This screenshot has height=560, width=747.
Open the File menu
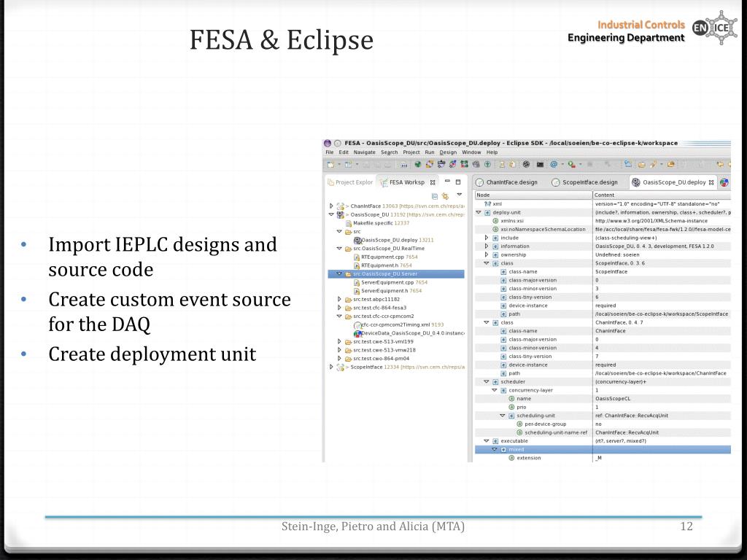click(x=330, y=152)
